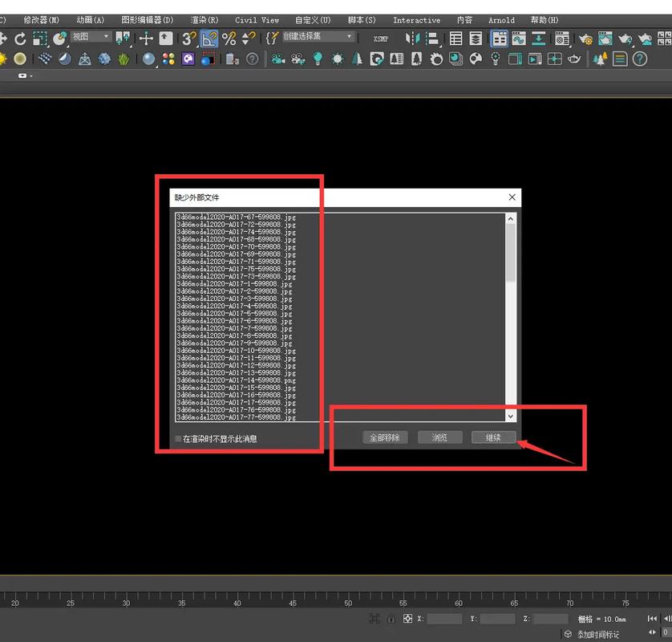Check 在渲染时不显示此消息 checkbox
Screen dimensions: 672x642
pyautogui.click(x=178, y=439)
